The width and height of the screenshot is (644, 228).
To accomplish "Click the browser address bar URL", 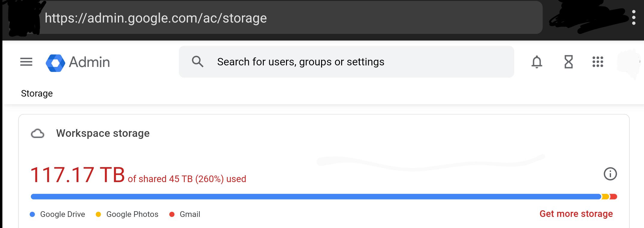I will pos(156,18).
